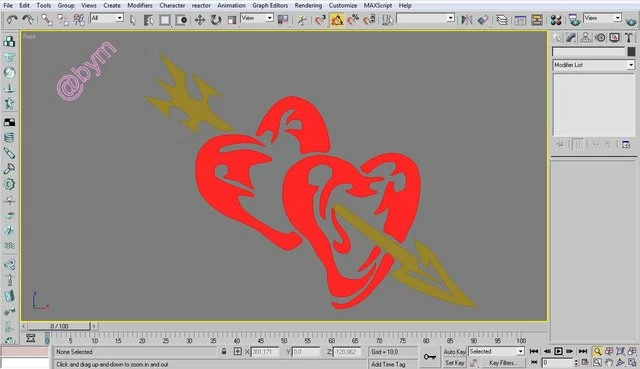Open the Material Editor spheres icon
The width and height of the screenshot is (640, 369).
(556, 20)
